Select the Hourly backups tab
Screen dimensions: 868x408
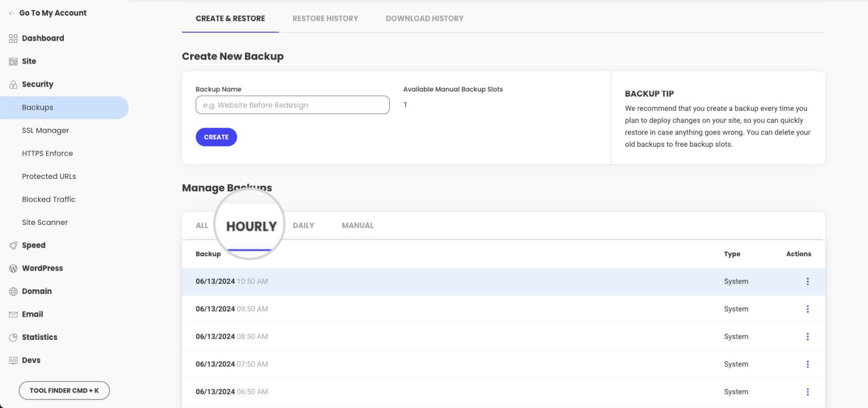[251, 226]
